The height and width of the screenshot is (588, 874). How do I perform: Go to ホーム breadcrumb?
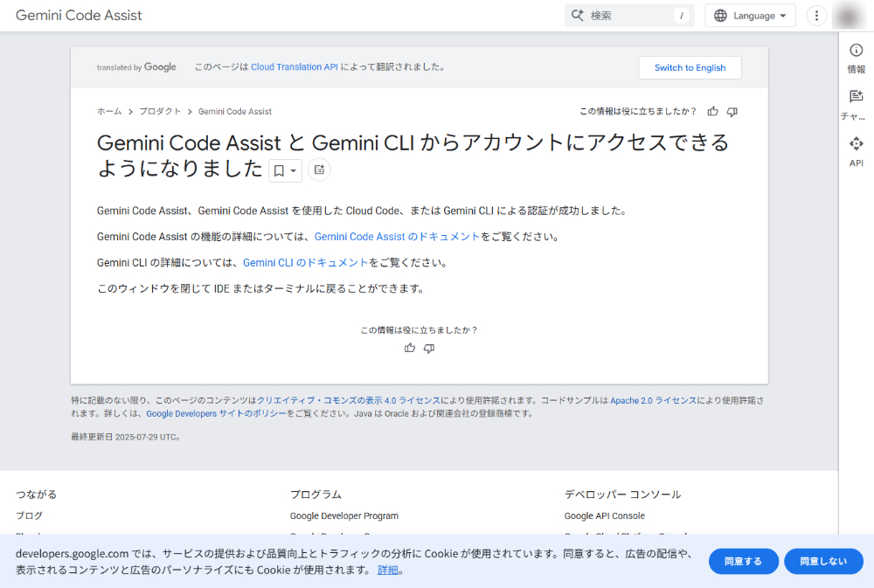tap(109, 112)
